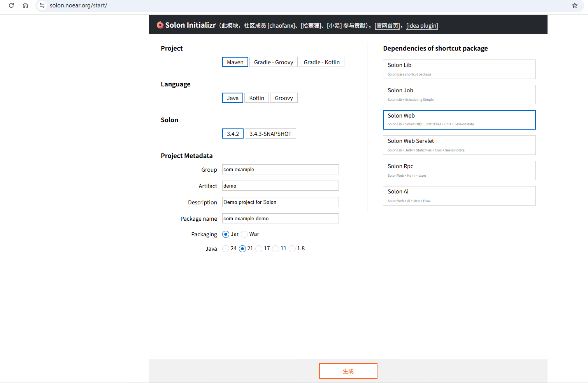The height and width of the screenshot is (383, 588).
Task: Edit the Group field
Action: [x=281, y=169]
